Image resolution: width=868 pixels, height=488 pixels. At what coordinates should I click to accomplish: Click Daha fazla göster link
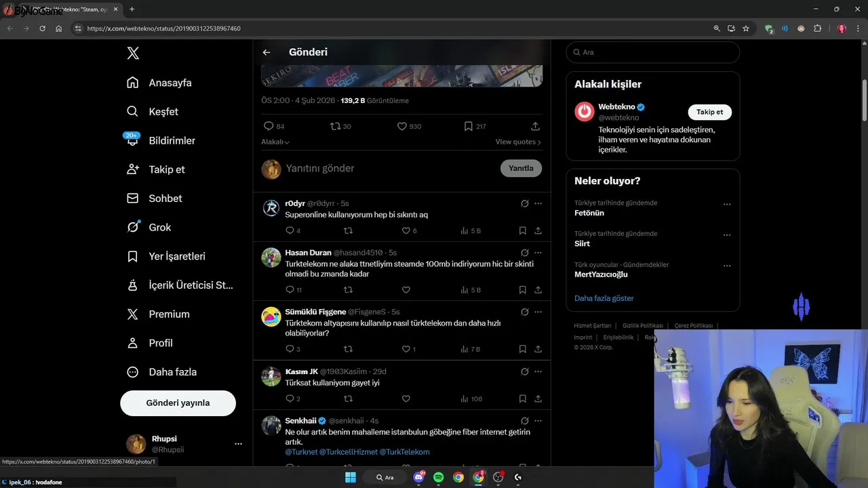tap(604, 298)
